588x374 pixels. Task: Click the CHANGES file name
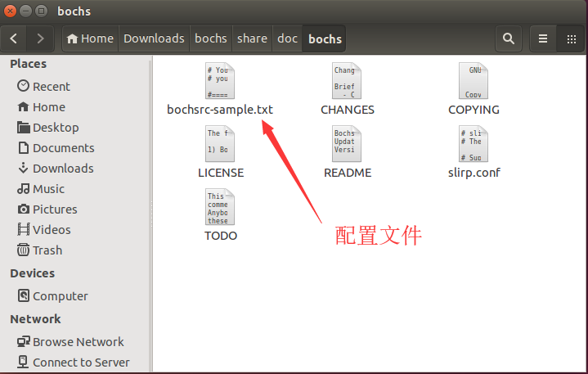[348, 110]
